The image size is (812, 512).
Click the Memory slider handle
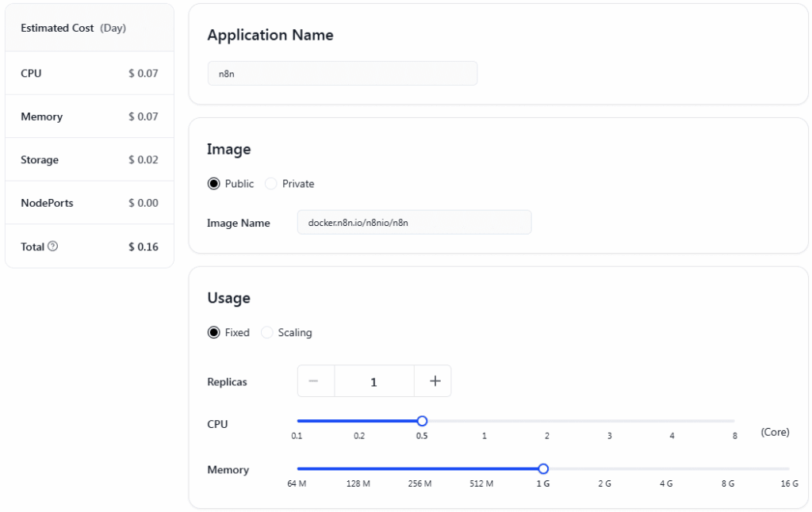[x=543, y=469]
